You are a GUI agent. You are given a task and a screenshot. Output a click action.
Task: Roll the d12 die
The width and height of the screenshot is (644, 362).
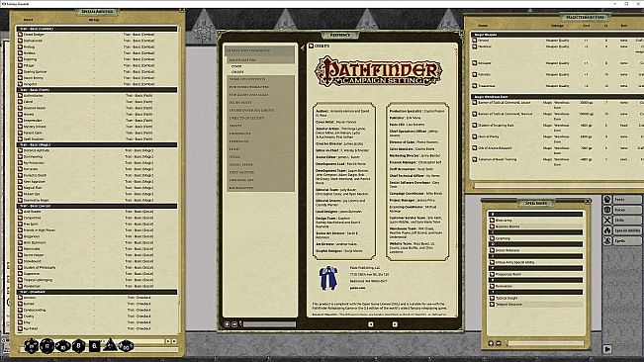pos(47,346)
